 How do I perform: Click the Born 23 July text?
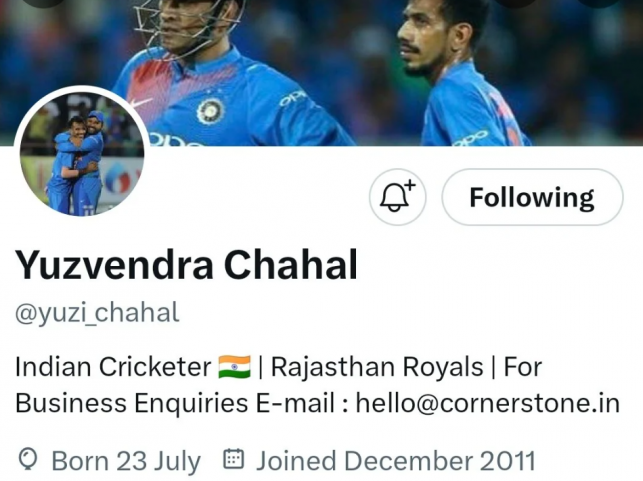126,461
